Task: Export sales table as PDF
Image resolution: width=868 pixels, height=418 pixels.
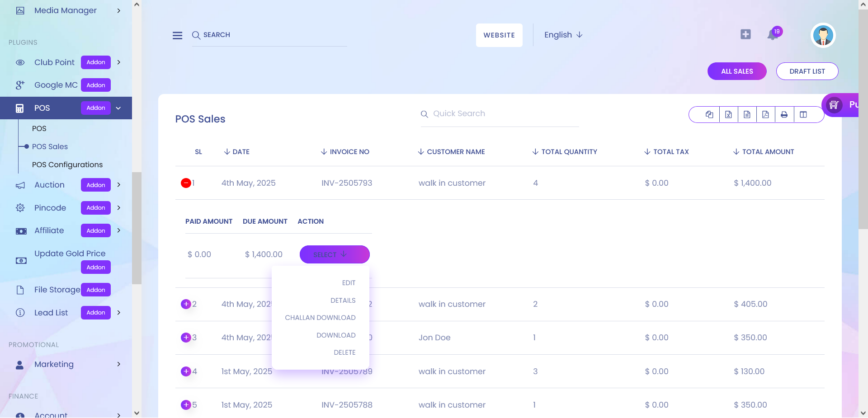Action: click(x=765, y=114)
